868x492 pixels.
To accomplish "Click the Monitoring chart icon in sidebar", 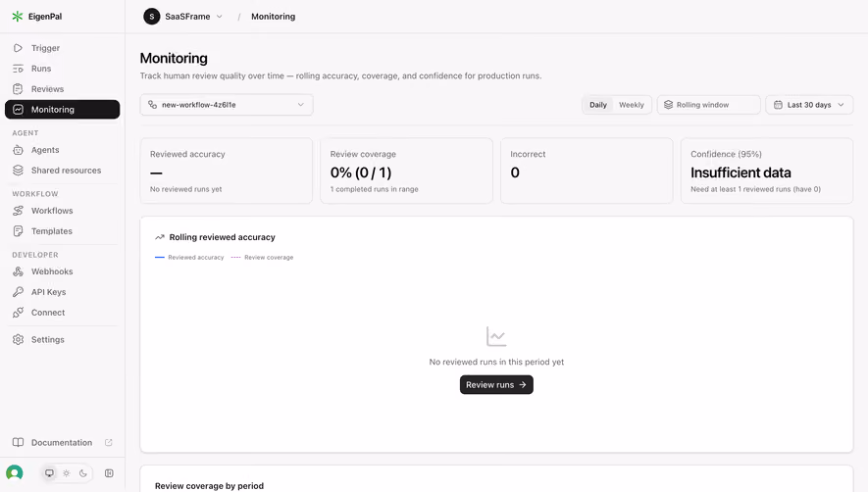I will pos(19,110).
